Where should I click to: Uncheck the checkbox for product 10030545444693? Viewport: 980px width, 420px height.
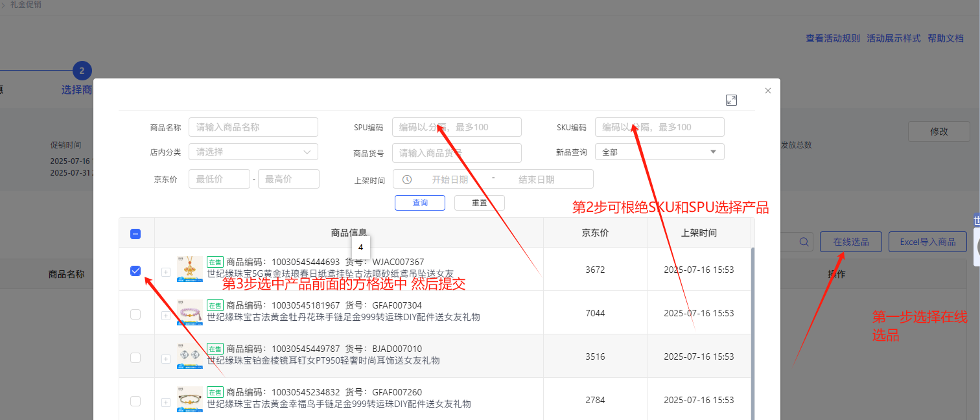pos(135,271)
